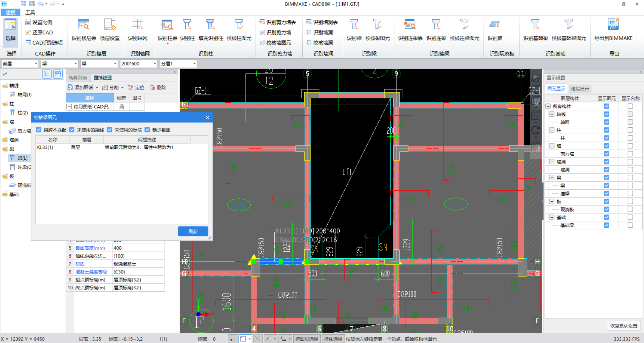Click 折线选择 in status bar
Image resolution: width=644 pixels, height=343 pixels.
click(x=333, y=339)
